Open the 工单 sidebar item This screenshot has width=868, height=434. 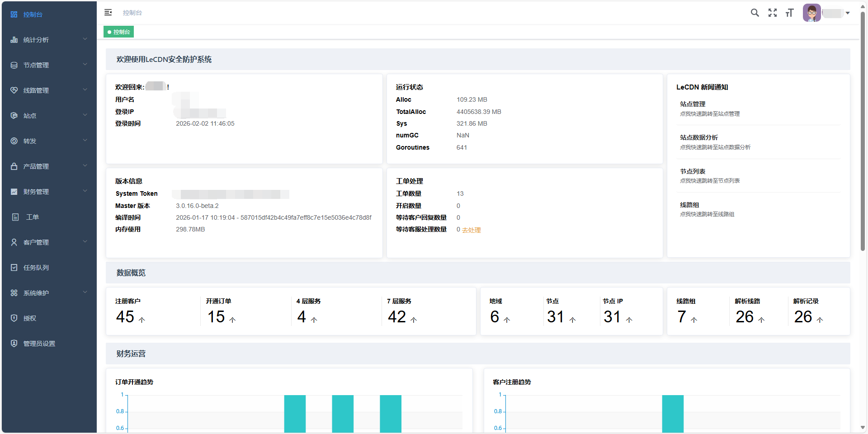tap(33, 217)
